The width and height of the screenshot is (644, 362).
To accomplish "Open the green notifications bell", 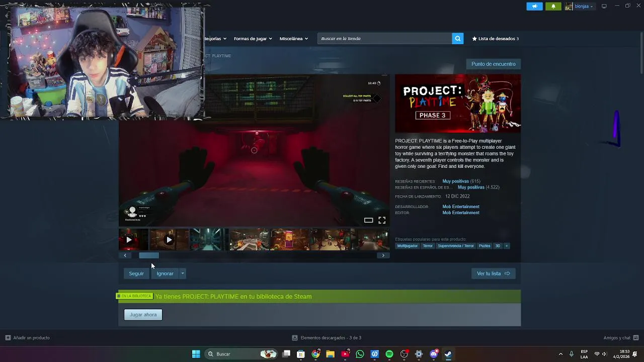I will pos(553,7).
